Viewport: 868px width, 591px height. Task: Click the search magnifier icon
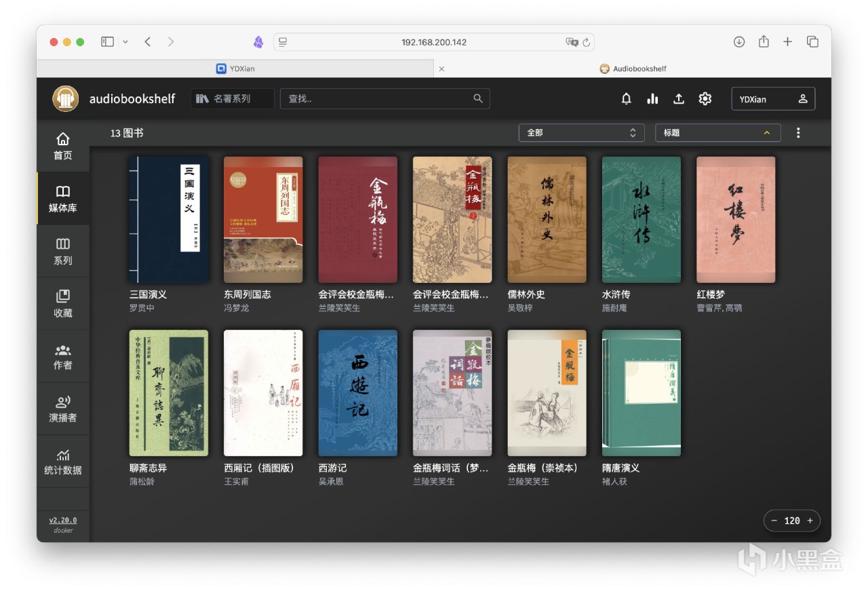[478, 98]
